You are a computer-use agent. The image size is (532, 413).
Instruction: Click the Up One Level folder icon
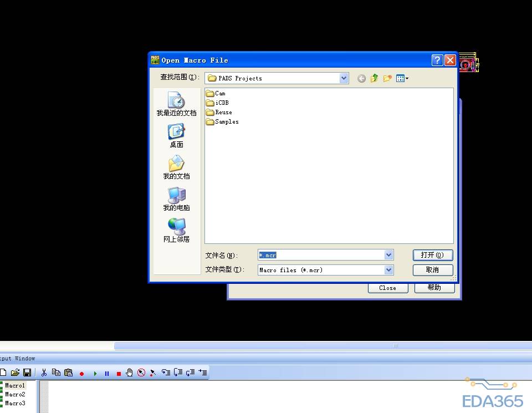(374, 78)
